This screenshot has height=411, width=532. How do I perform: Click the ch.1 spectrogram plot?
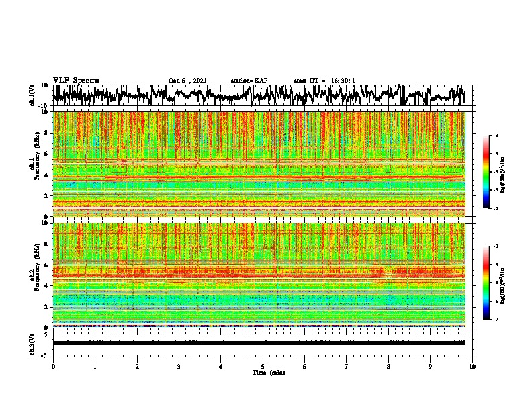tap(259, 164)
